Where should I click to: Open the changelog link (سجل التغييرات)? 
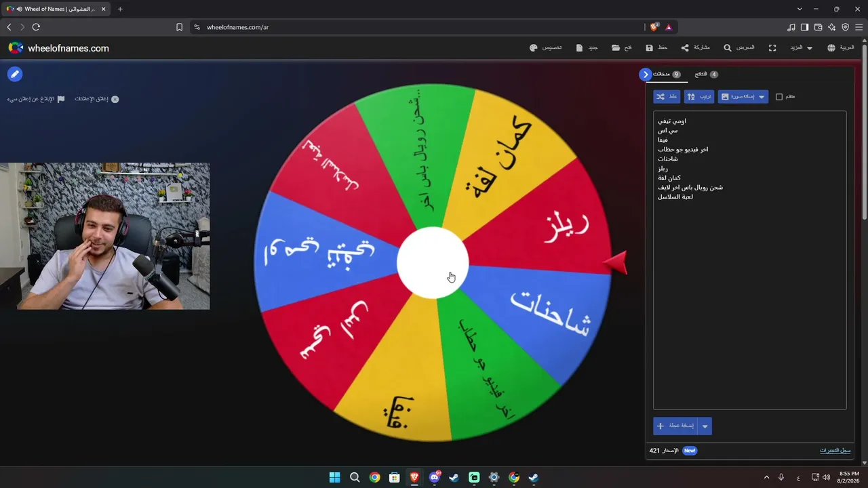click(835, 451)
